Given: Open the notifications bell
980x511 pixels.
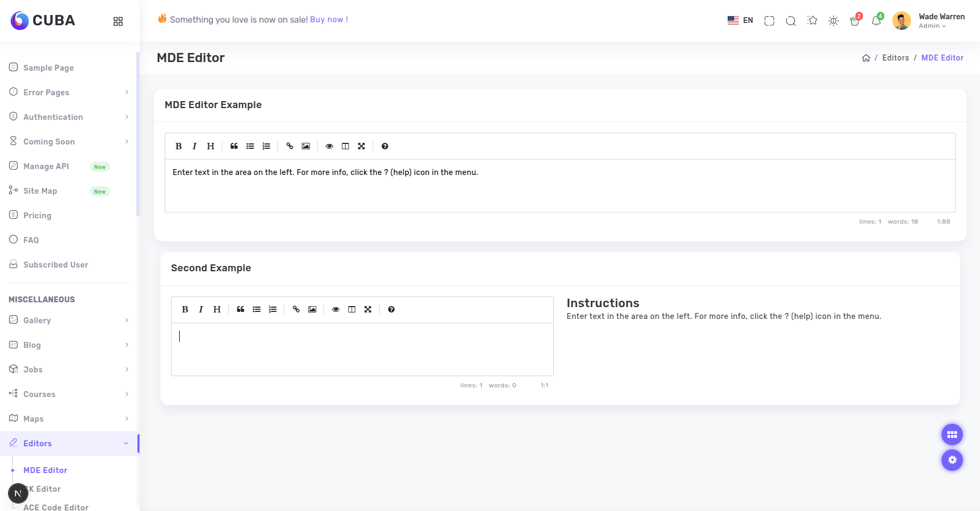Looking at the screenshot, I should (x=876, y=21).
